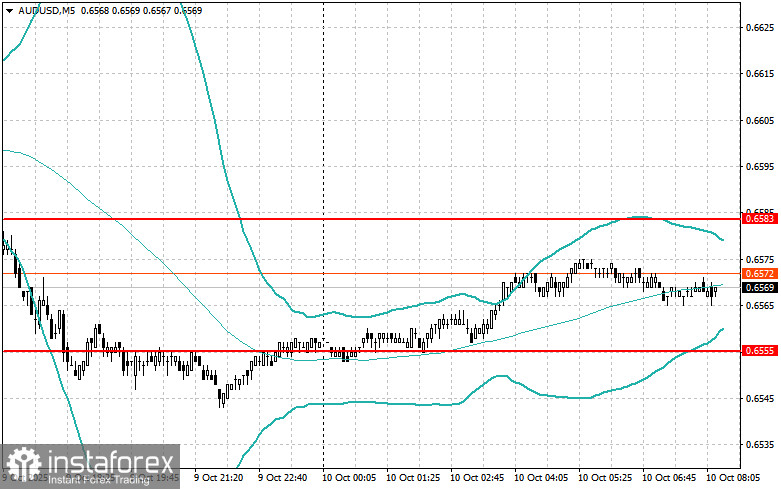Click the 10 Oct 04:05 time label
Image resolution: width=781 pixels, height=489 pixels.
coord(541,478)
